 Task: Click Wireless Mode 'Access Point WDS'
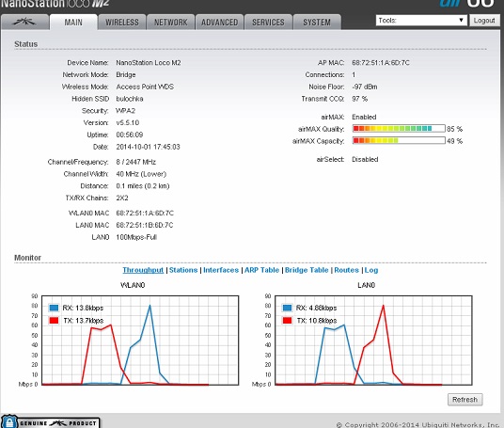(x=145, y=87)
